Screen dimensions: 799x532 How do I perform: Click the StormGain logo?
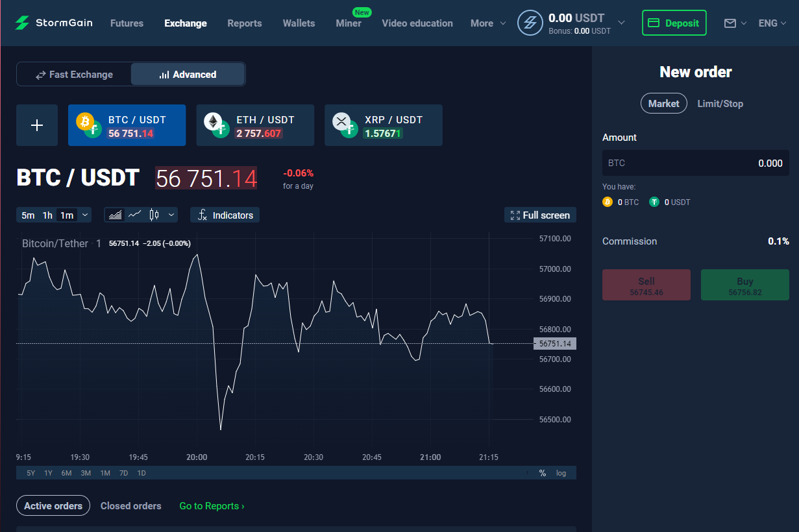pos(54,23)
